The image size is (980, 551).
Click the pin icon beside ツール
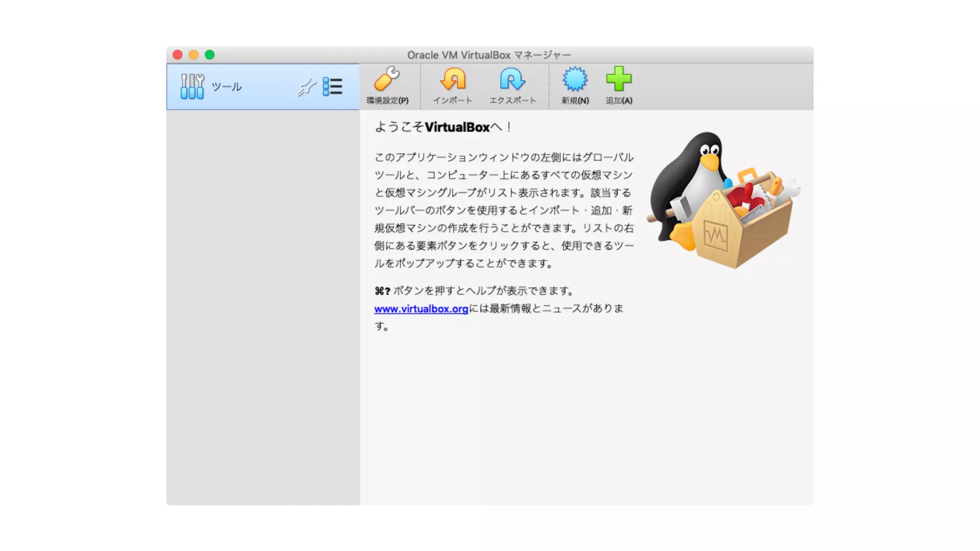306,87
